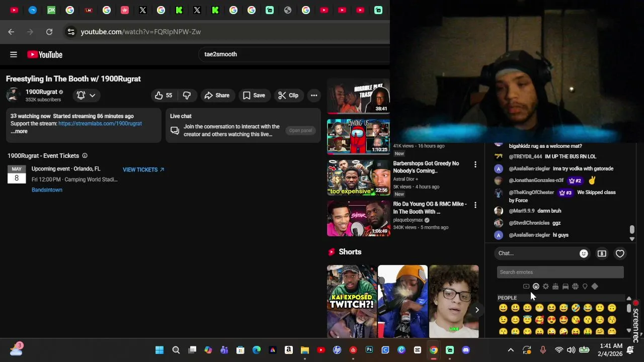Select the Nature flower emoji category tab

pyautogui.click(x=546, y=287)
